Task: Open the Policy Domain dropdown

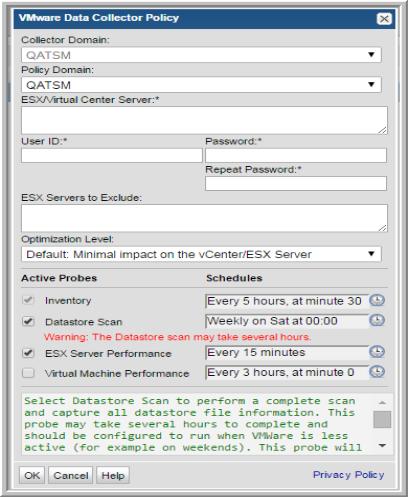Action: click(201, 85)
